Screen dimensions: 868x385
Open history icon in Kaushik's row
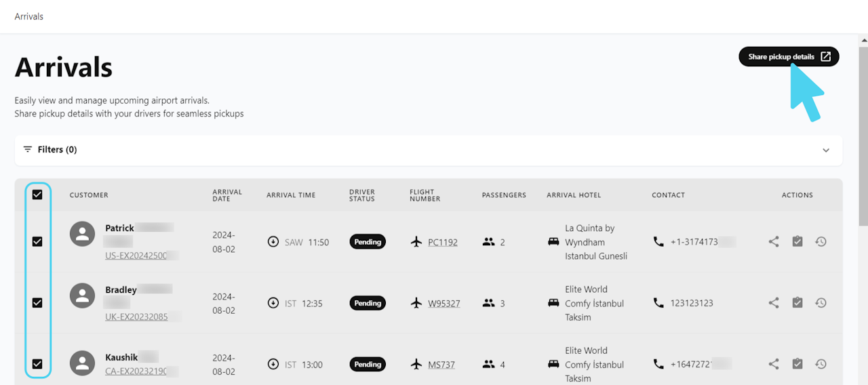click(x=821, y=364)
